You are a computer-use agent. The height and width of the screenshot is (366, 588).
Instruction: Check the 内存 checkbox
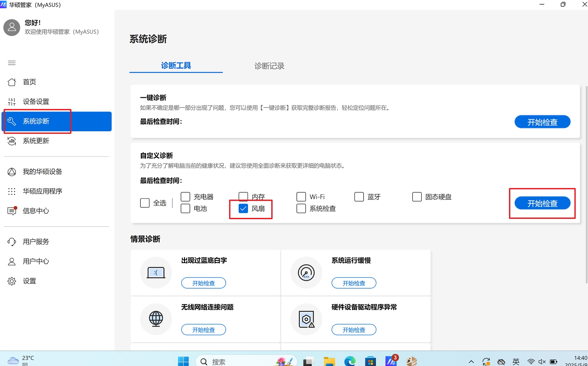(243, 197)
